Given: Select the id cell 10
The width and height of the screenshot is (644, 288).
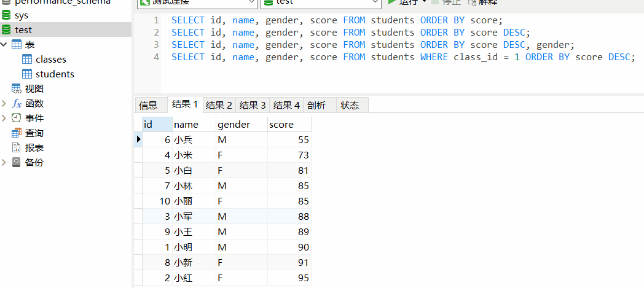Looking at the screenshot, I should pos(157,201).
